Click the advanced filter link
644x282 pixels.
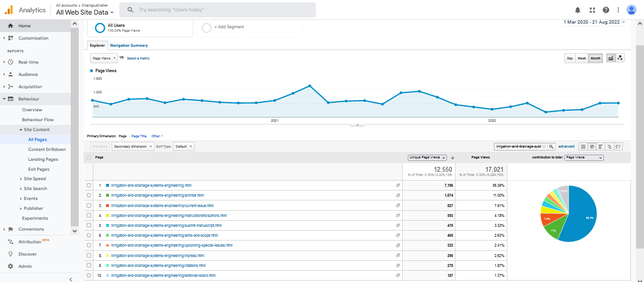(566, 147)
